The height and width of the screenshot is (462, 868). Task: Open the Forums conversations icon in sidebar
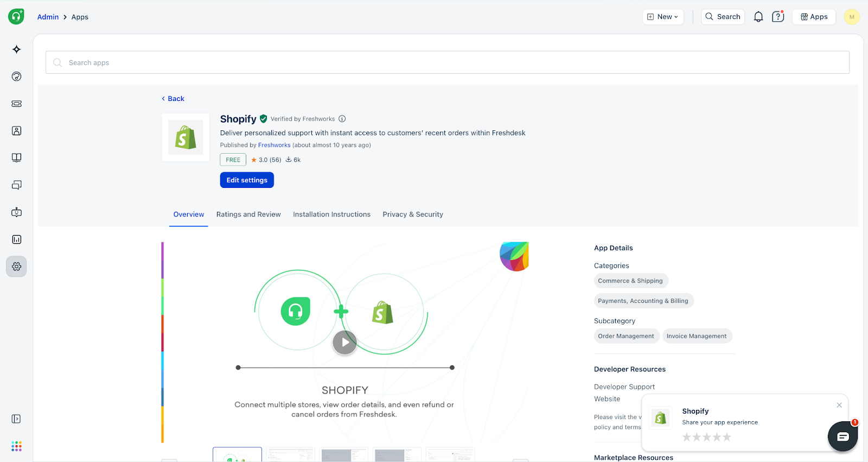(x=17, y=185)
